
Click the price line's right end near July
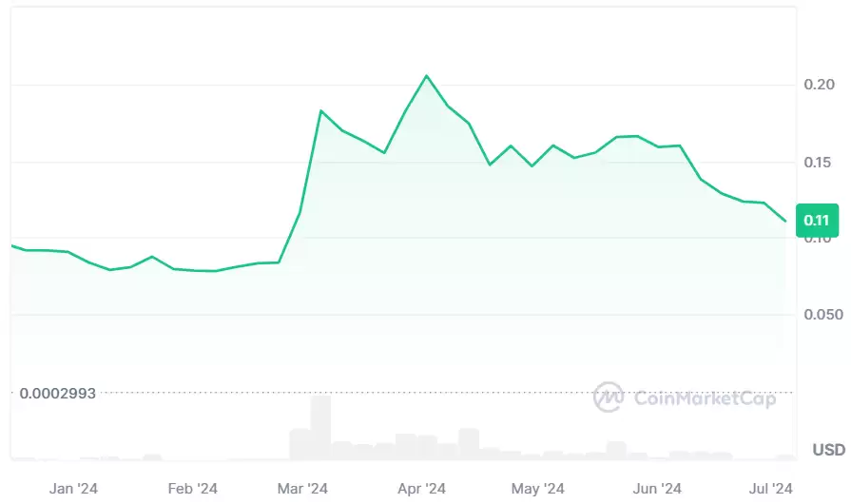pyautogui.click(x=784, y=221)
